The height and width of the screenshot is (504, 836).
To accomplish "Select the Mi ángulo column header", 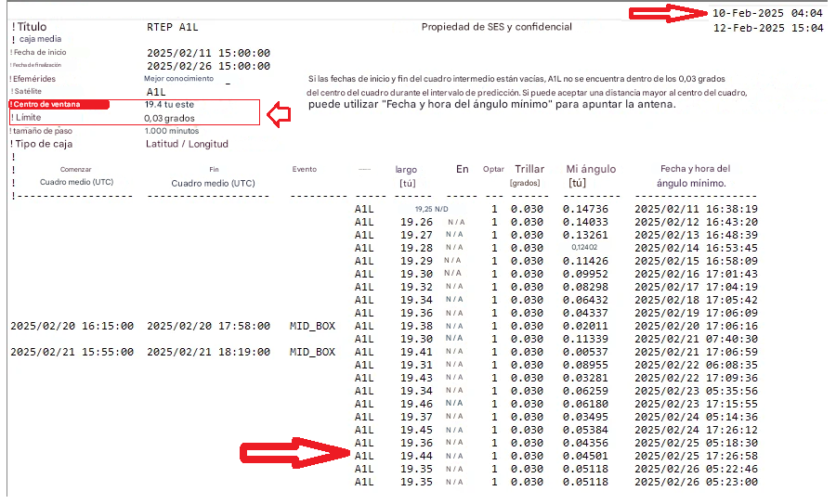I will coord(591,169).
